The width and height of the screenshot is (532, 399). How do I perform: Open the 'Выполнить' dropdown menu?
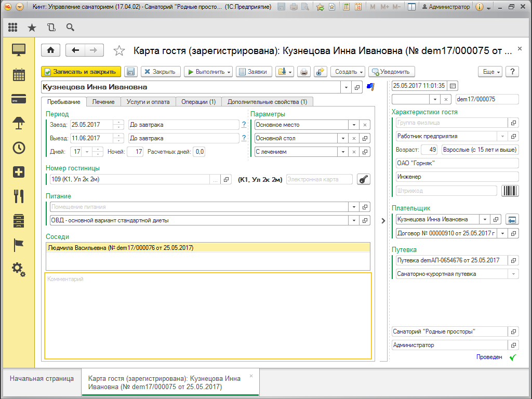pos(208,72)
